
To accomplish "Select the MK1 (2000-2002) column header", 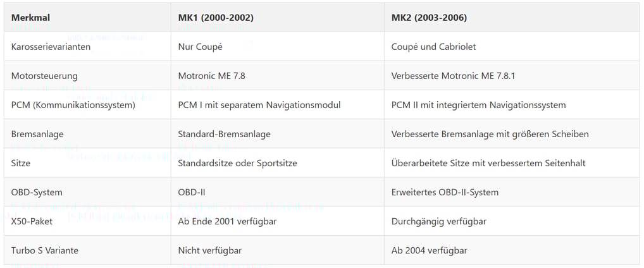I will pos(216,18).
